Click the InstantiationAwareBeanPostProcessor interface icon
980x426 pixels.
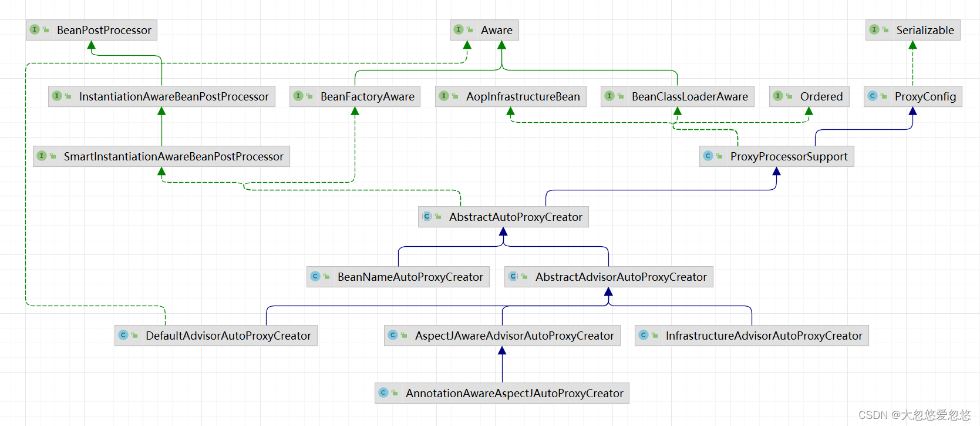click(57, 96)
